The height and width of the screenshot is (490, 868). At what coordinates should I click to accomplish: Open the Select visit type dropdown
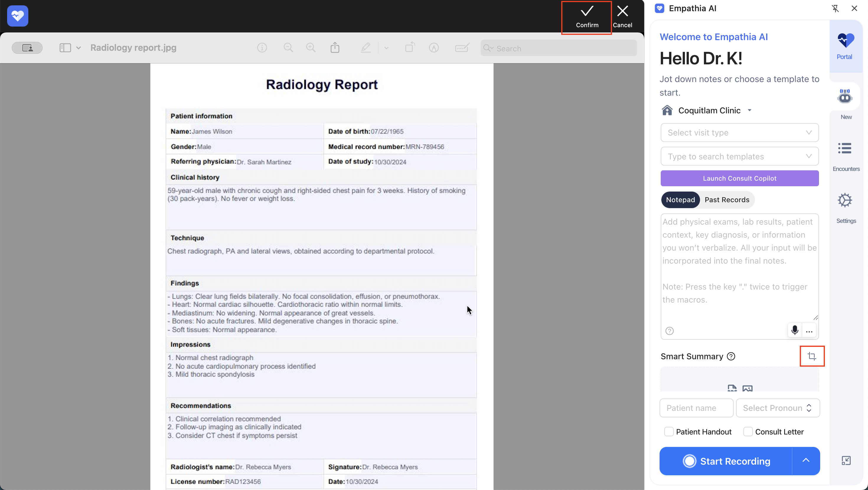[740, 133]
